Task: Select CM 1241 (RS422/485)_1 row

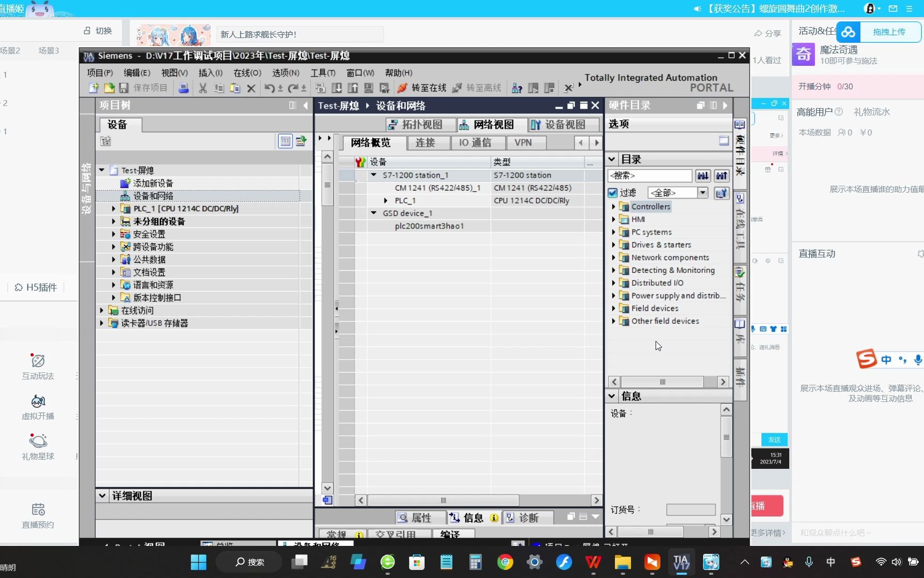Action: point(438,188)
